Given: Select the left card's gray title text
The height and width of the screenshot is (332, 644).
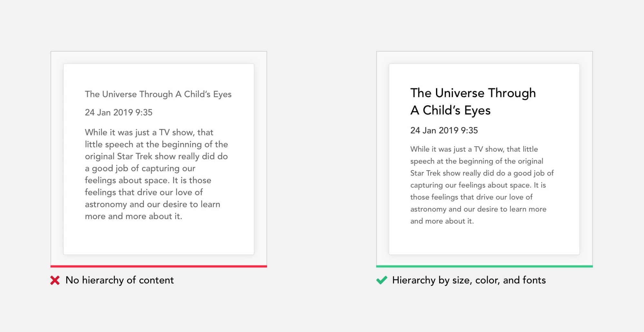Looking at the screenshot, I should tap(158, 94).
